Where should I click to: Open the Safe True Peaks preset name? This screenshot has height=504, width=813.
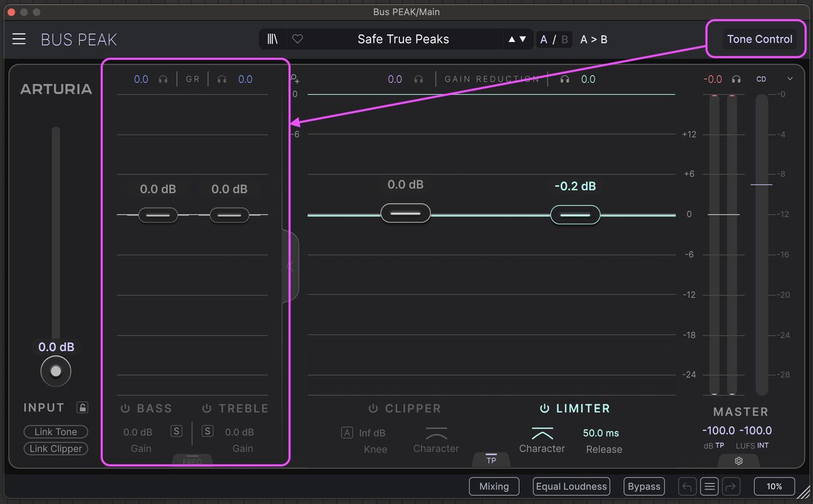403,39
